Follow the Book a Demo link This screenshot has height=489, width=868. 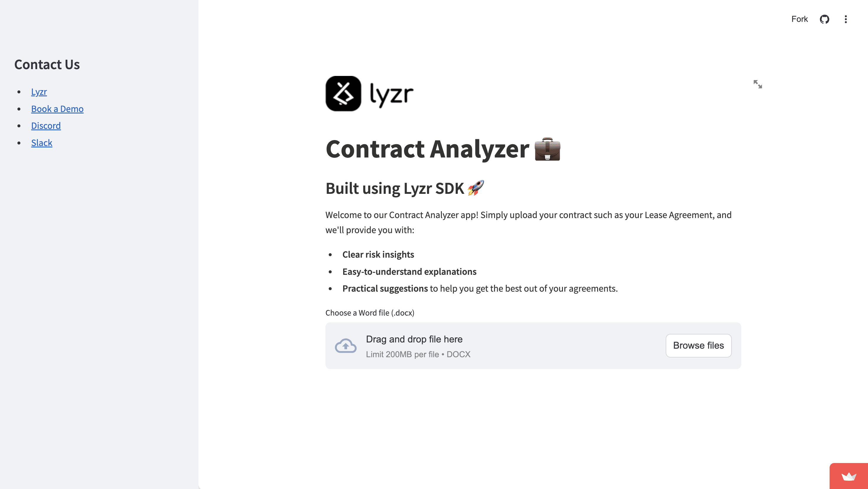pos(57,109)
